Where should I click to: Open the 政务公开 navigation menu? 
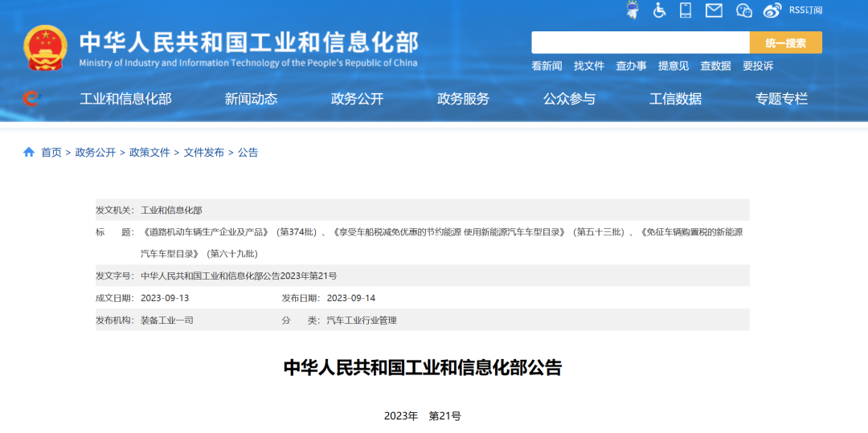[357, 99]
